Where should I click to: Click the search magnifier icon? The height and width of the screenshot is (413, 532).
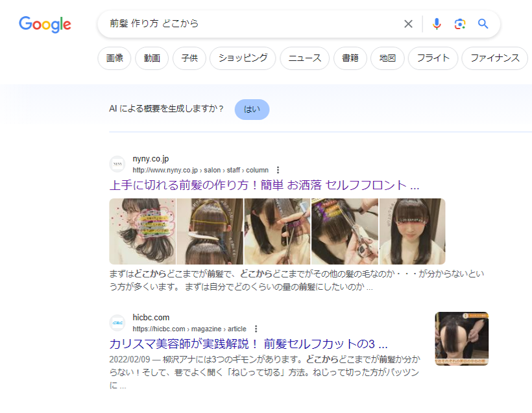[x=483, y=23]
